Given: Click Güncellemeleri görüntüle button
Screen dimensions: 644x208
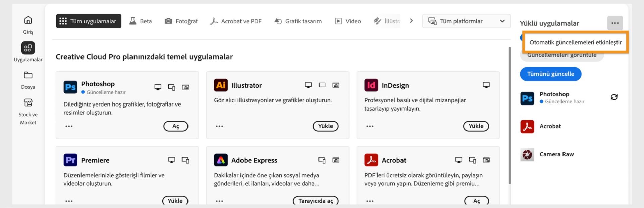Looking at the screenshot, I should click(x=562, y=56).
